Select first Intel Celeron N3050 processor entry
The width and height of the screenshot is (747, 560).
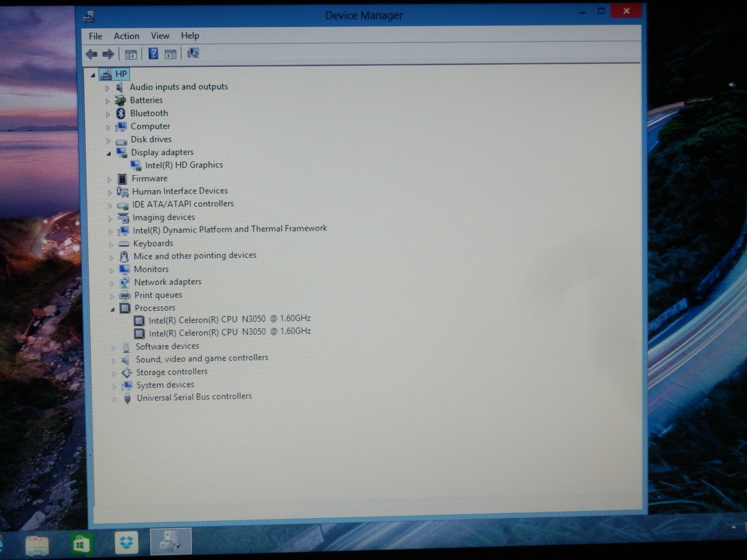[x=230, y=319]
